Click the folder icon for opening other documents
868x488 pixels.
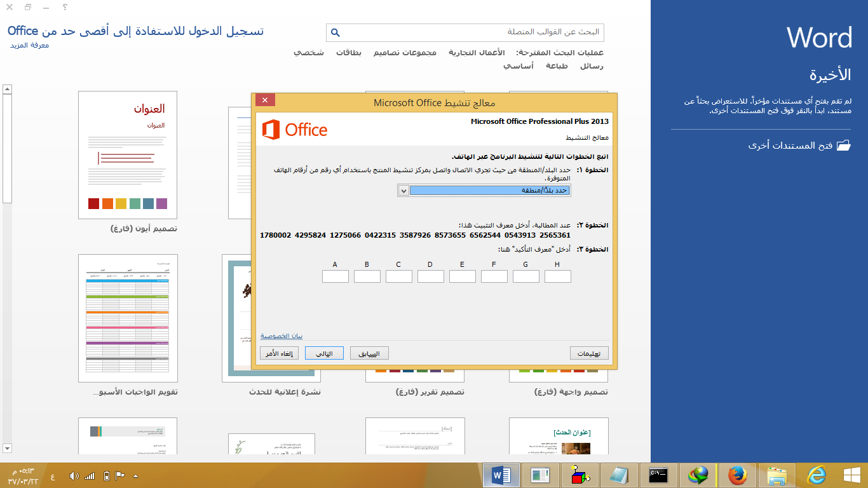point(843,146)
